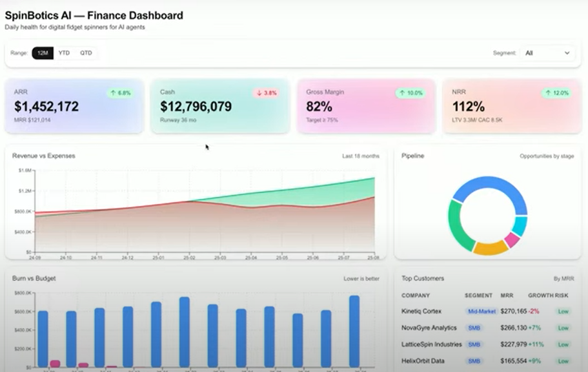Open the Segment dropdown showing All

(x=547, y=53)
